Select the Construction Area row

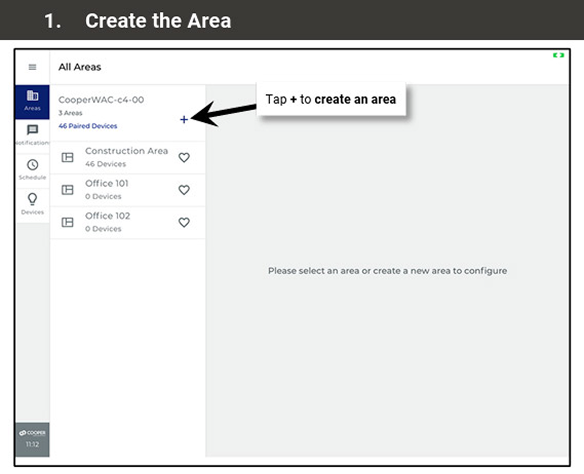tap(128, 158)
